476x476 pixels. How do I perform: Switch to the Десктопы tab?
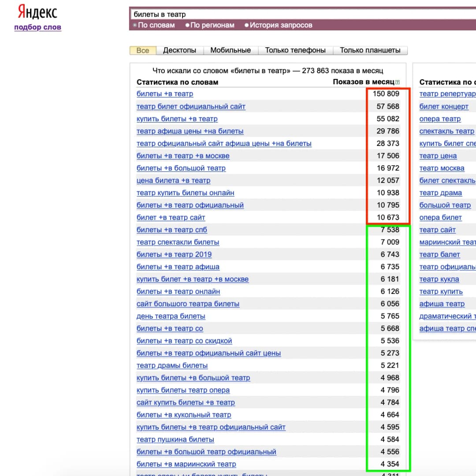tap(180, 50)
